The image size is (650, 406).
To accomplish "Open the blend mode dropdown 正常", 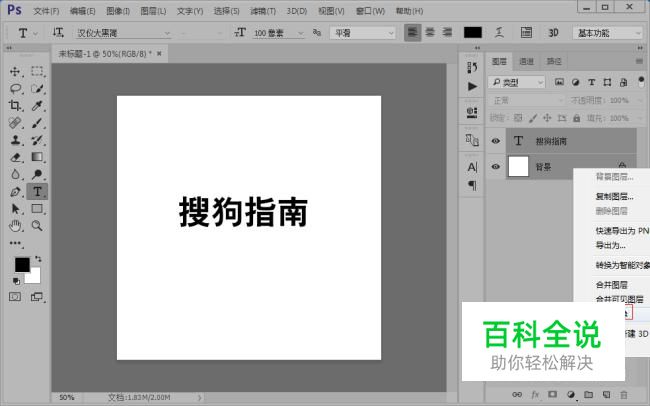I will click(527, 100).
